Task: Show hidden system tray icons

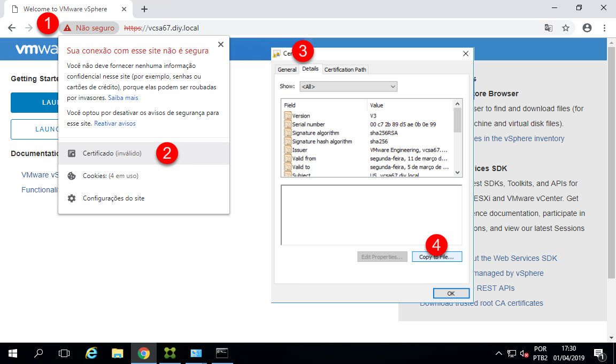Action: click(x=498, y=353)
